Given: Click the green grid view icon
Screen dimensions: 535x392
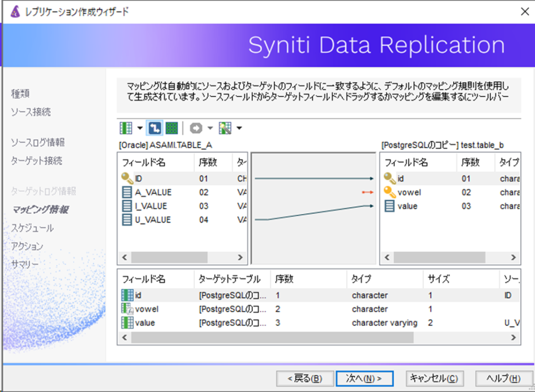Looking at the screenshot, I should point(171,128).
